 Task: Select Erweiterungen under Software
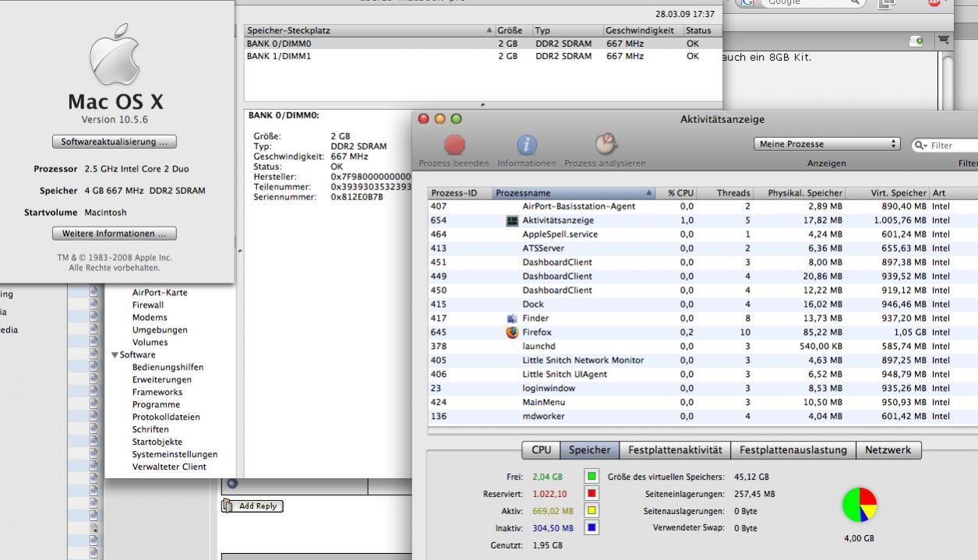[x=161, y=380]
